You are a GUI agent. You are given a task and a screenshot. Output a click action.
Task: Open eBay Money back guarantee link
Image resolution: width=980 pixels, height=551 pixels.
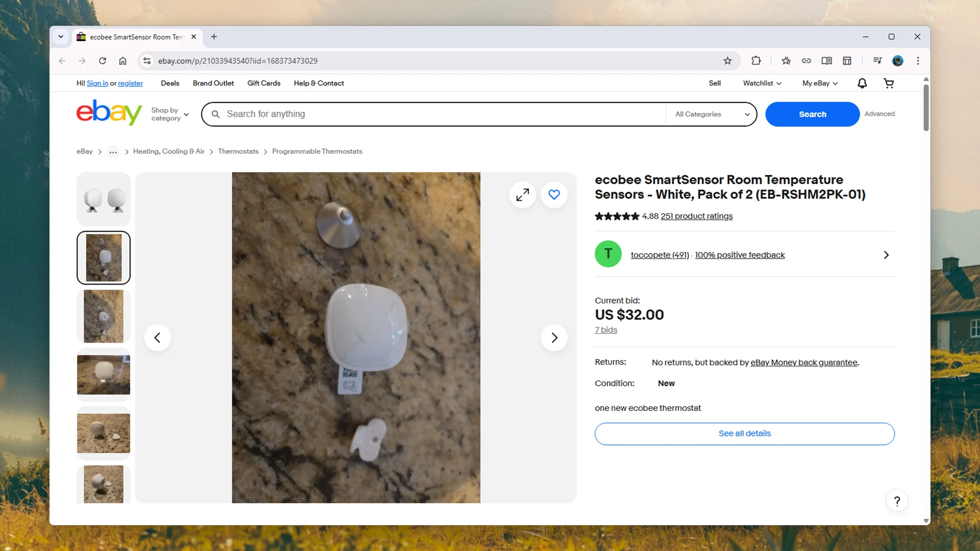click(x=804, y=362)
